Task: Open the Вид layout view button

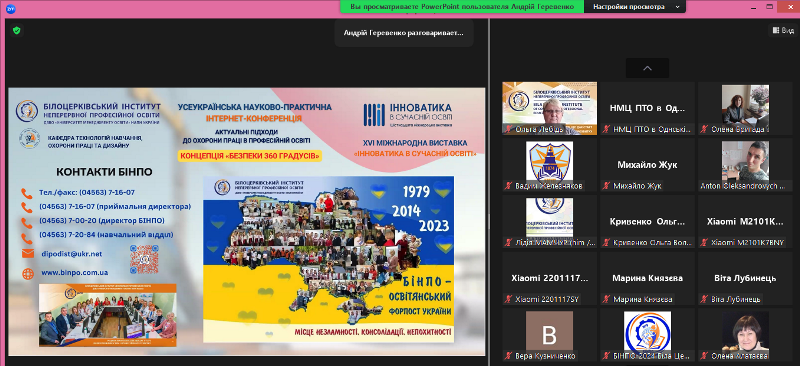Action: tap(783, 31)
